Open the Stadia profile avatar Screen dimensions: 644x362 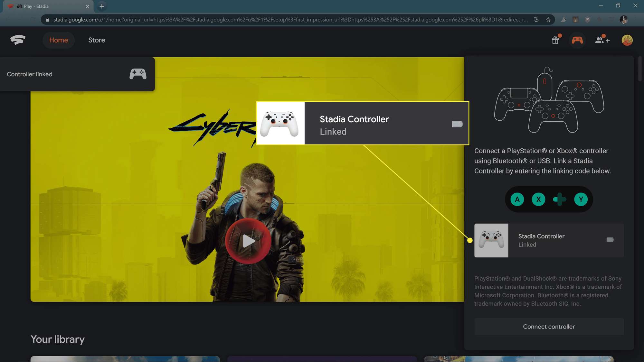627,40
